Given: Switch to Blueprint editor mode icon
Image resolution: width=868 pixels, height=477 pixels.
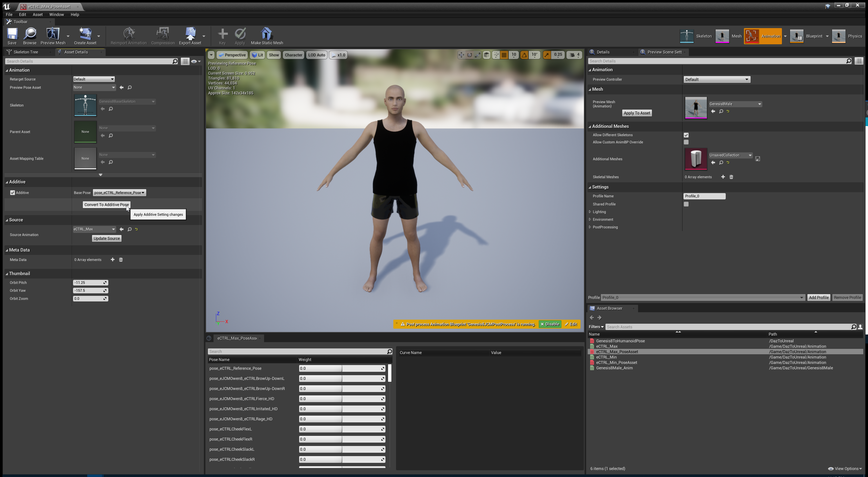Looking at the screenshot, I should pos(797,36).
